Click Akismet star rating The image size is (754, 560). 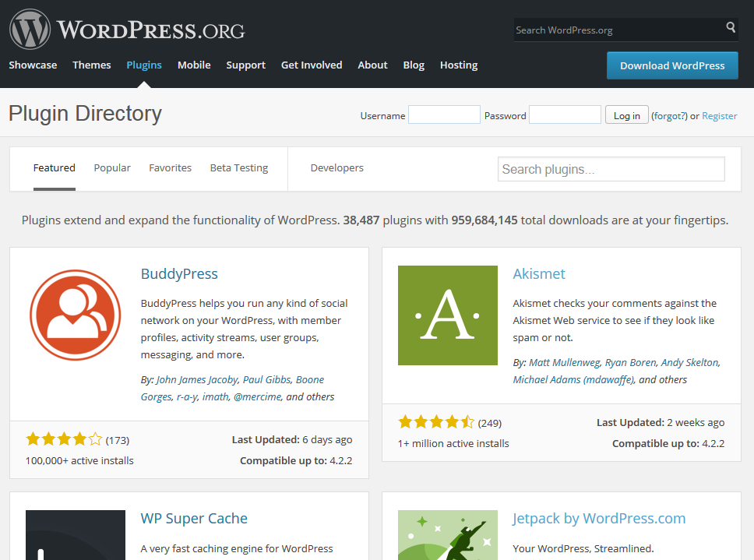click(436, 422)
